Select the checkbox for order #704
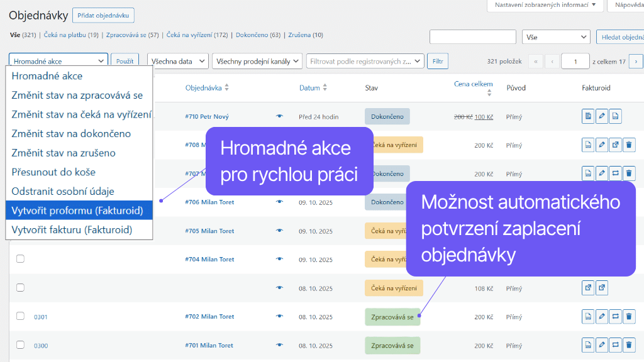 pos(20,259)
